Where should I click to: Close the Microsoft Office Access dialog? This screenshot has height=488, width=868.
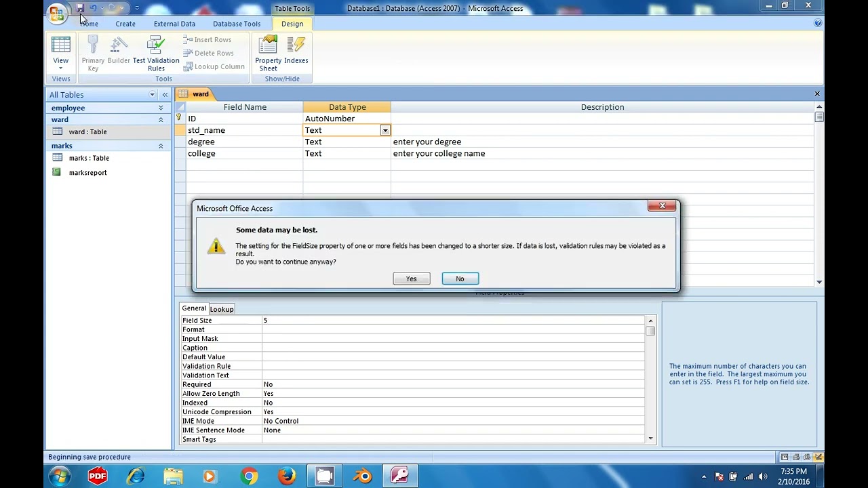tap(662, 206)
